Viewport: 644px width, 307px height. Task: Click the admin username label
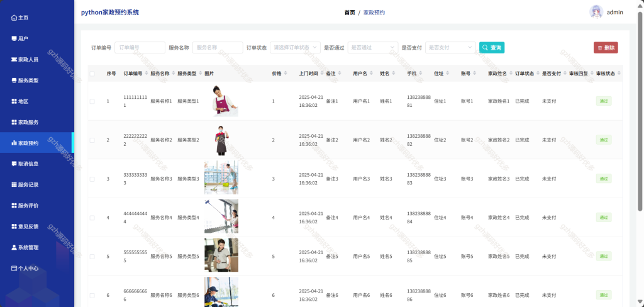[615, 13]
